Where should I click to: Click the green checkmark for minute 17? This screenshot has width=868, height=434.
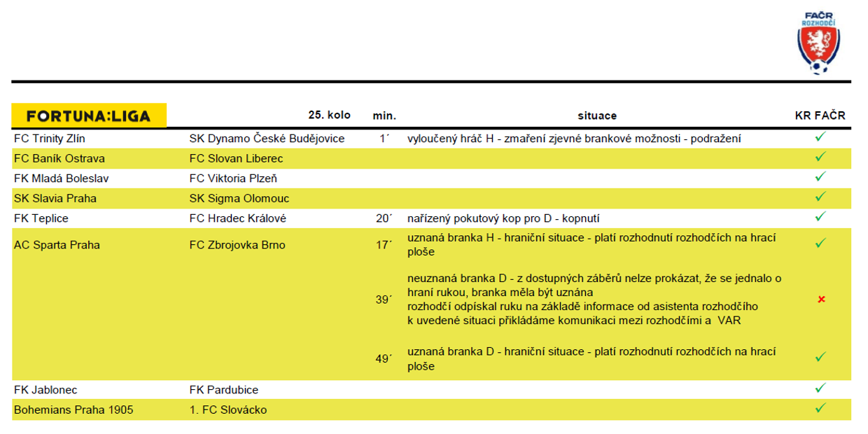click(820, 244)
